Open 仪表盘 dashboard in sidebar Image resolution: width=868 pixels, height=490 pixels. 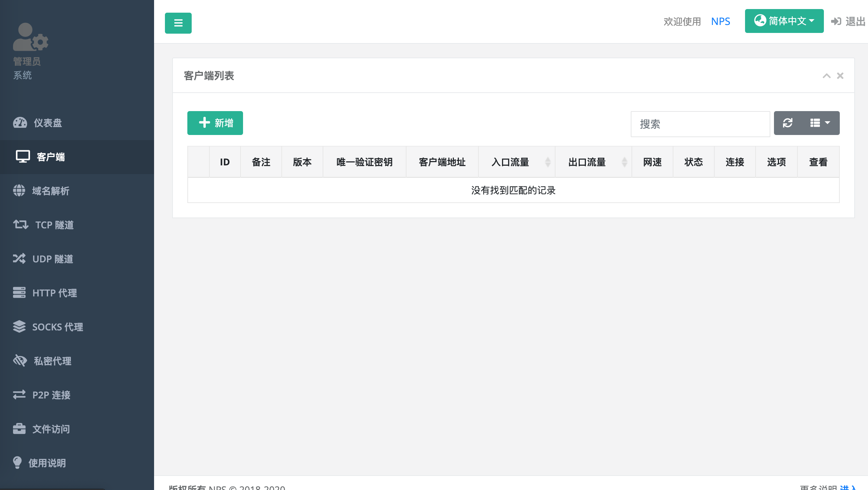48,123
